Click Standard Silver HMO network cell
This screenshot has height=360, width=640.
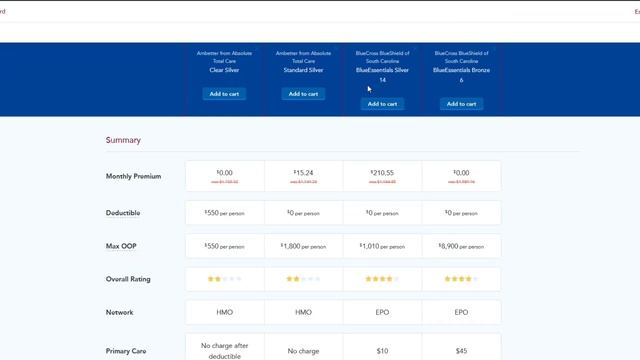[303, 312]
